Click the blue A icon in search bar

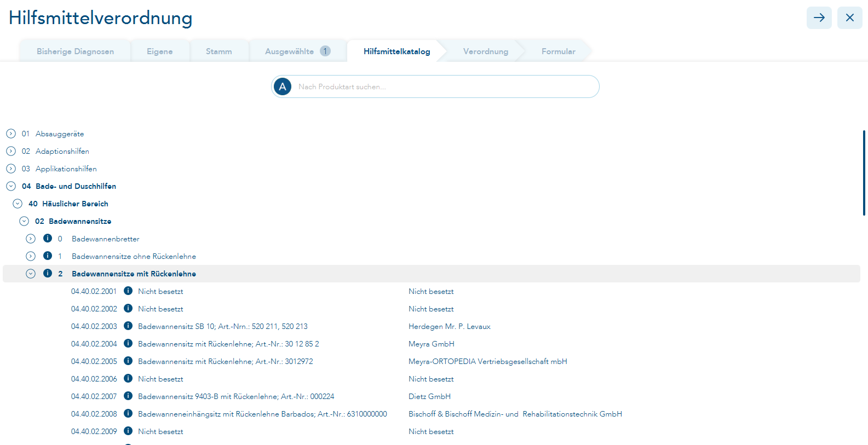[x=283, y=86]
